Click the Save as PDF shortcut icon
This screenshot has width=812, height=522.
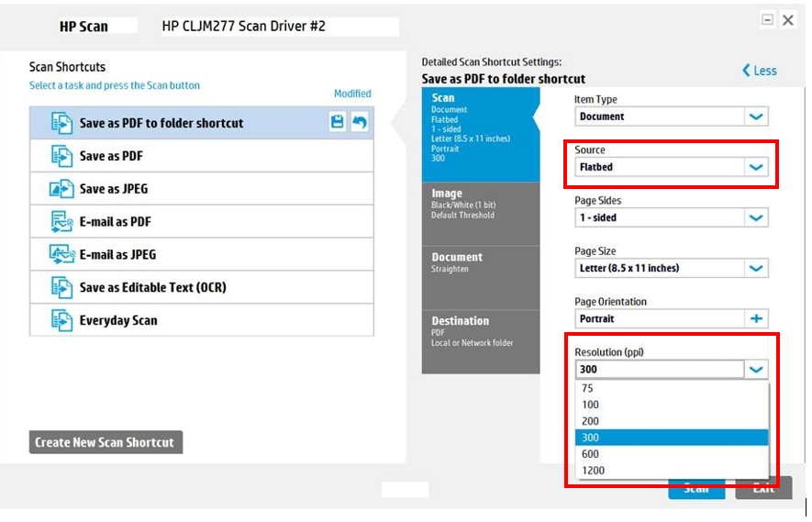(x=61, y=156)
